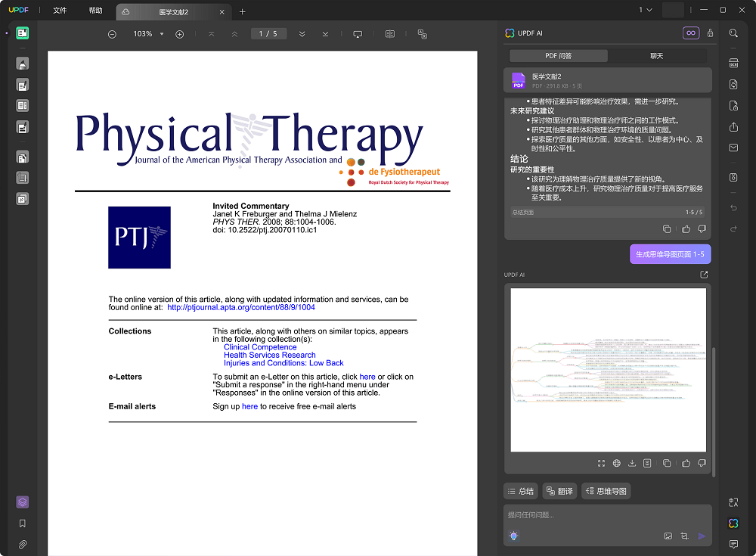Image resolution: width=756 pixels, height=556 pixels.
Task: Toggle the AI panel lock icon
Action: [x=710, y=33]
